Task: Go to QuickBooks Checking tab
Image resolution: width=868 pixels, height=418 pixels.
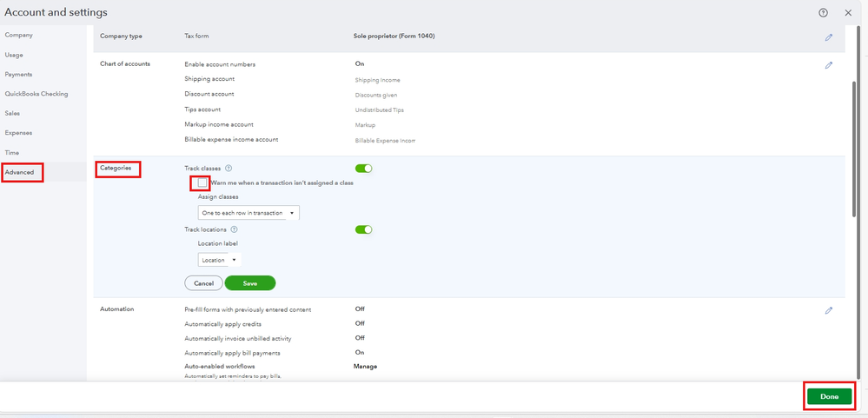Action: click(x=36, y=94)
